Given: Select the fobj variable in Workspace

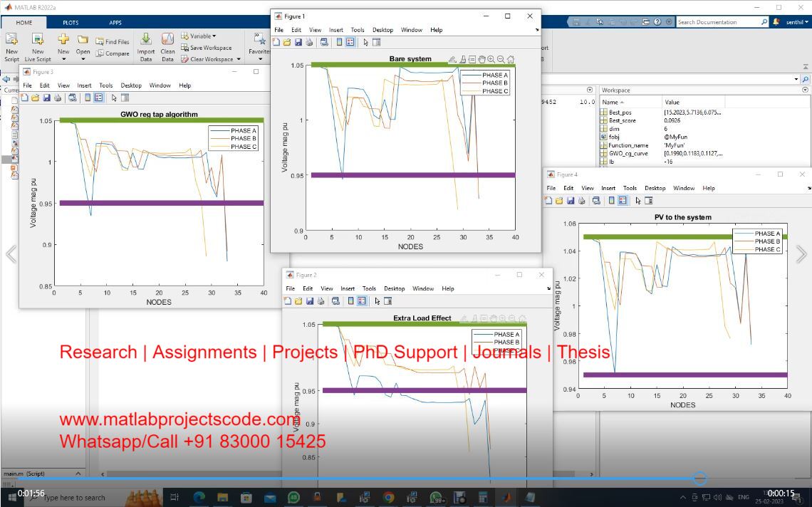Looking at the screenshot, I should 614,137.
